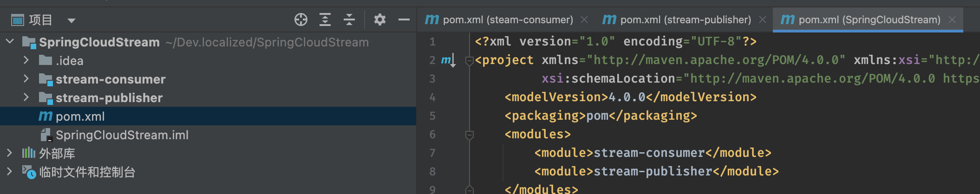This screenshot has height=194, width=980.
Task: Click the packaging pom value in editor
Action: 597,116
